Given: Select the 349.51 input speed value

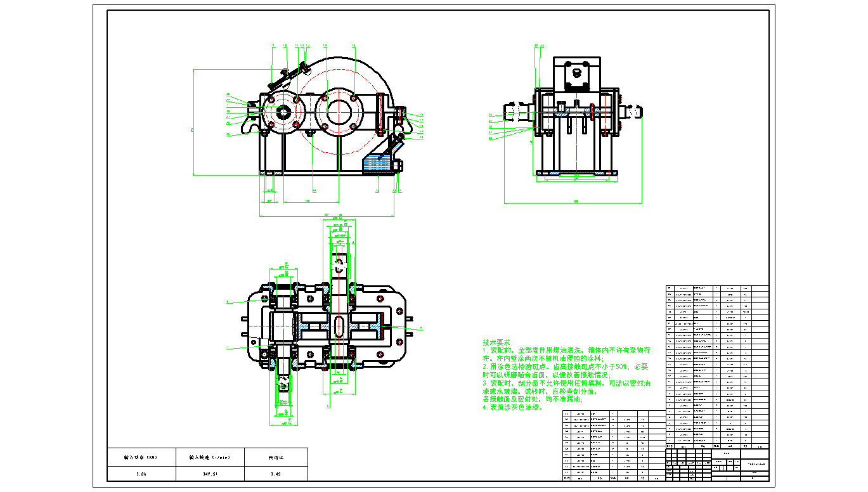Looking at the screenshot, I should (x=209, y=474).
